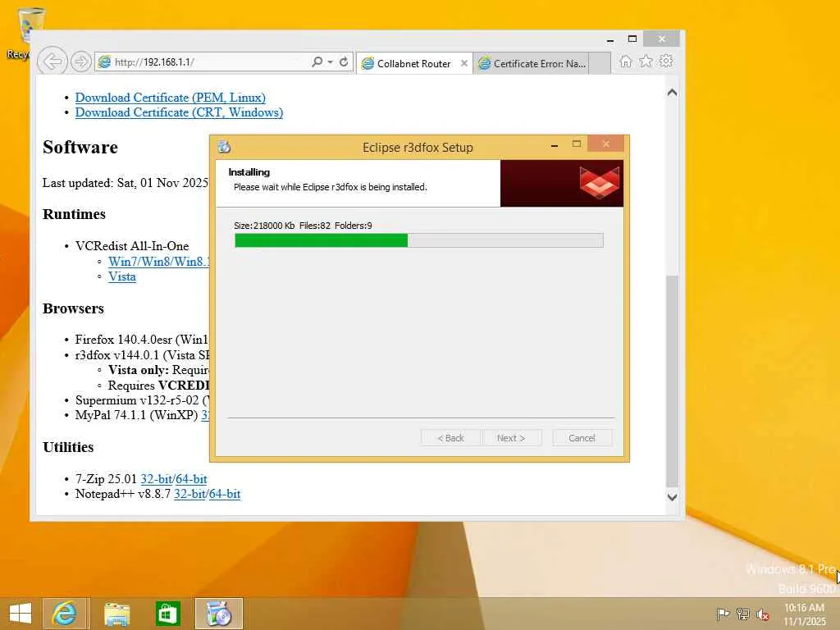Click the muted volume tray icon

coord(763,614)
